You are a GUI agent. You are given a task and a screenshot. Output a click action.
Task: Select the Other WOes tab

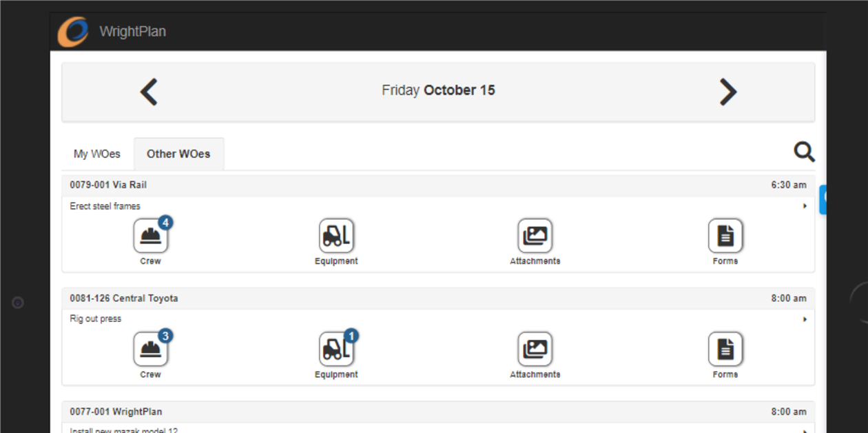coord(178,154)
